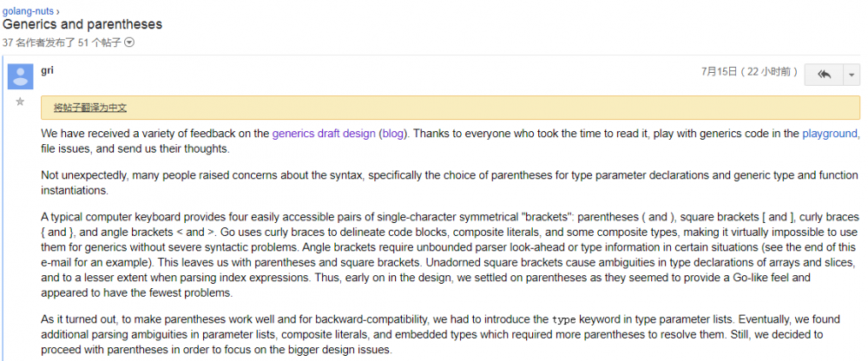Click the yellow translation banner

(x=450, y=108)
